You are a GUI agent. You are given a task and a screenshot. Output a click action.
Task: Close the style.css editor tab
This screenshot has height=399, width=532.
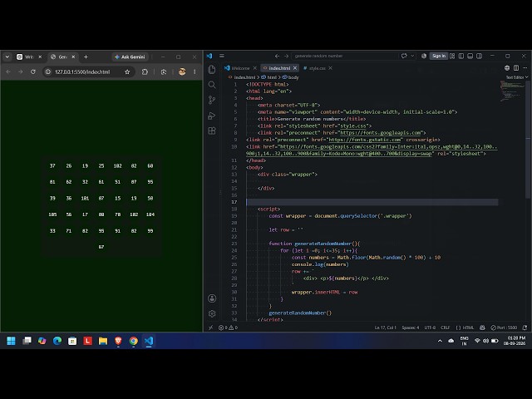tap(330, 68)
